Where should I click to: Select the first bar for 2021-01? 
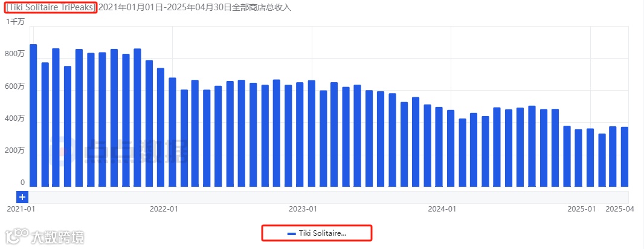point(33,115)
